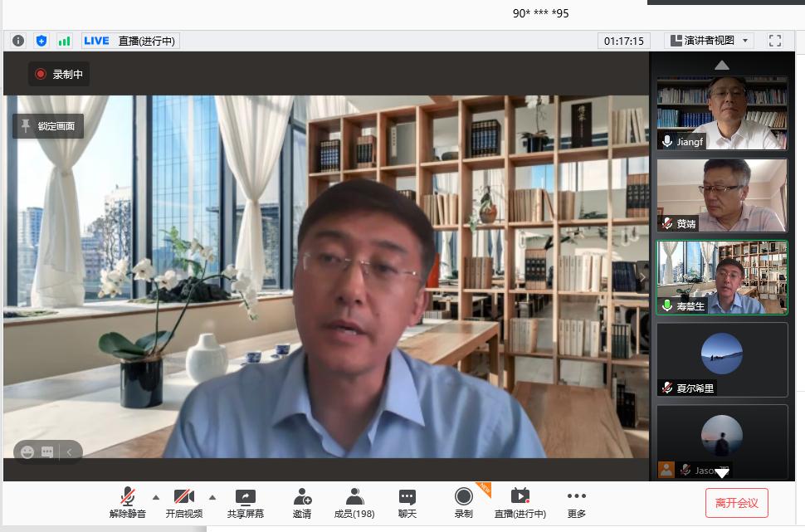Toggle the pin video (锁定画面) button
The image size is (805, 532).
click(x=48, y=126)
